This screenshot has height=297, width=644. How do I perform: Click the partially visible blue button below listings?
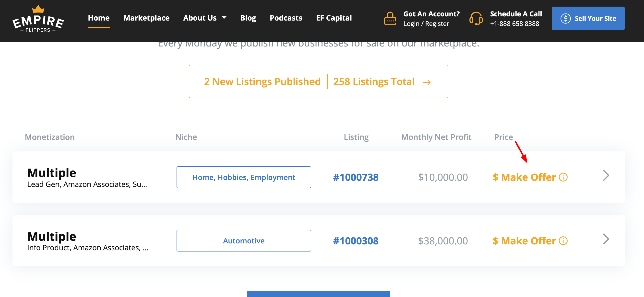(x=318, y=294)
